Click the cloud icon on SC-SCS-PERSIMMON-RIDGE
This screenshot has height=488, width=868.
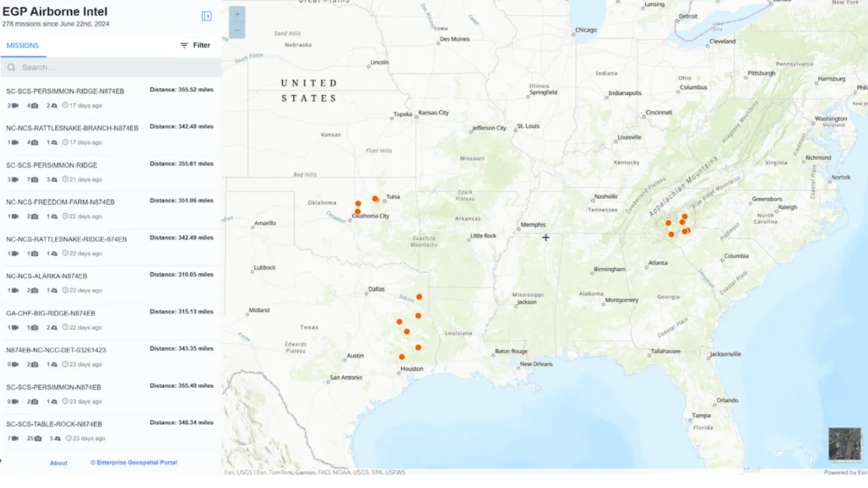(x=53, y=179)
